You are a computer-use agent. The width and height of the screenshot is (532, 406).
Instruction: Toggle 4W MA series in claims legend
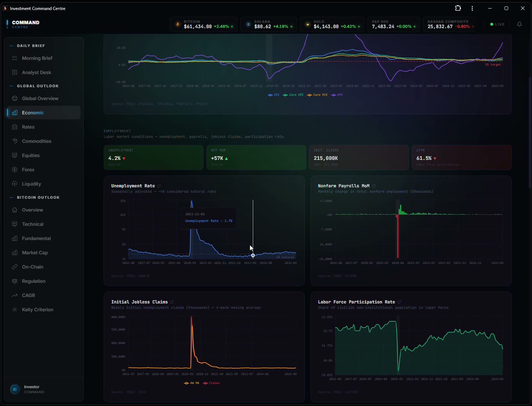191,383
